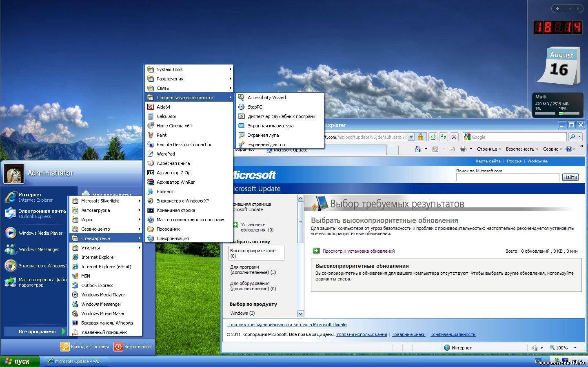Image resolution: width=588 pixels, height=367 pixels.
Task: Open the Конфиденциальность link
Action: tap(453, 334)
